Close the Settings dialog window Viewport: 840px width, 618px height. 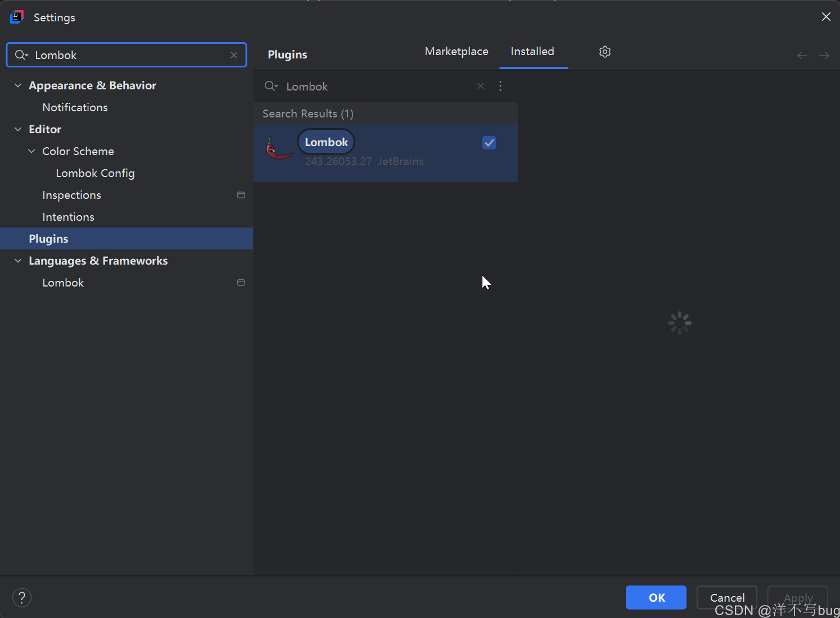826,17
